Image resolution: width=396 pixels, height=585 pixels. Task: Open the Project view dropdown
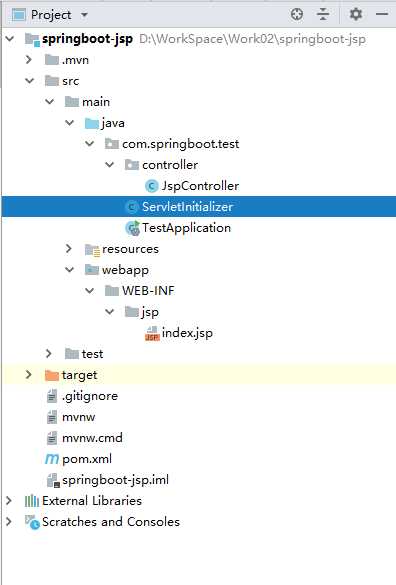(x=84, y=15)
